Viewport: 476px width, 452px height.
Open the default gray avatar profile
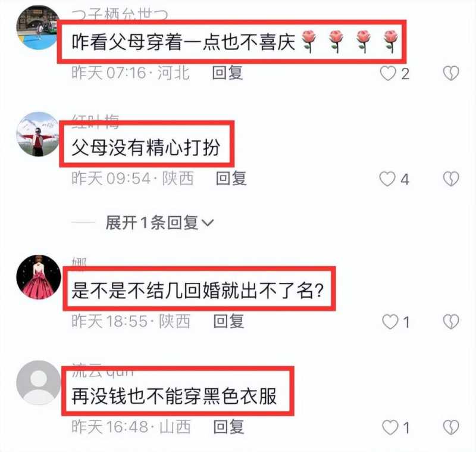click(x=39, y=383)
